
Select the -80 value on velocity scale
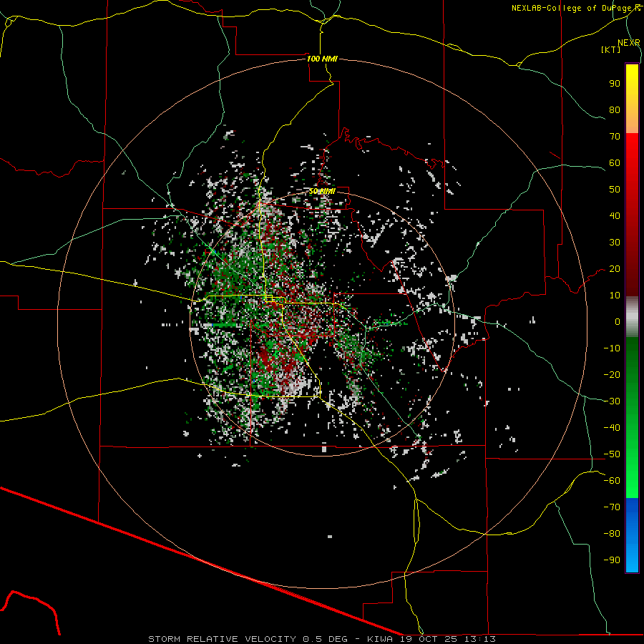612,534
